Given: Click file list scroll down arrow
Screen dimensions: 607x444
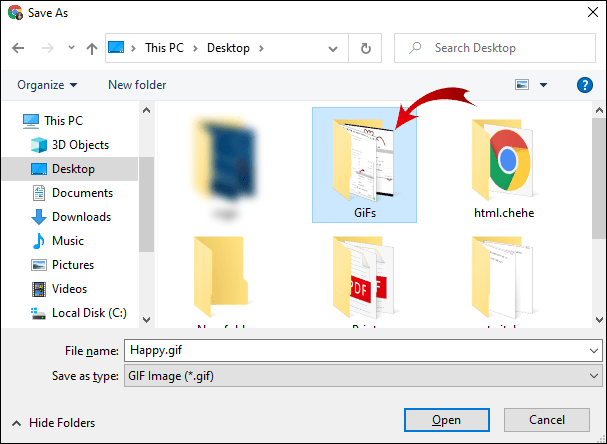Looking at the screenshot, I should [599, 320].
